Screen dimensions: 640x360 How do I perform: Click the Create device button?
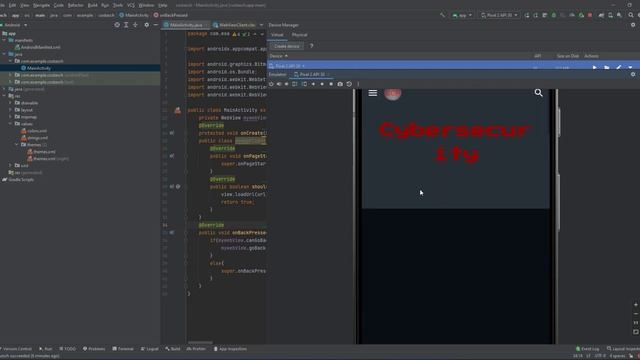point(287,46)
